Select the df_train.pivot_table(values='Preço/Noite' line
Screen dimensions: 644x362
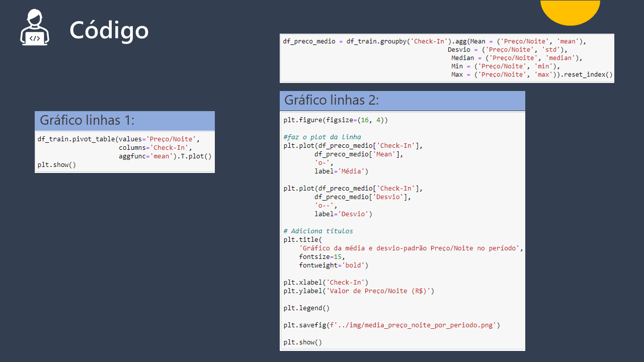(119, 139)
